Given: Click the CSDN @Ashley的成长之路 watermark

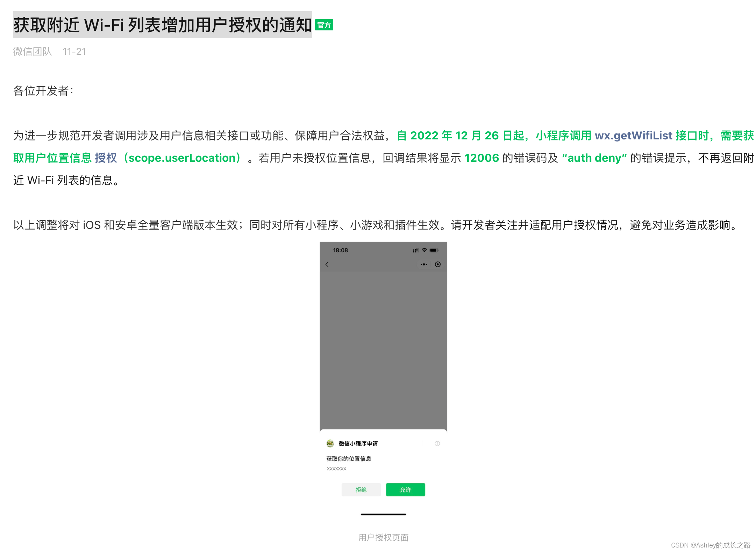Looking at the screenshot, I should 712,545.
